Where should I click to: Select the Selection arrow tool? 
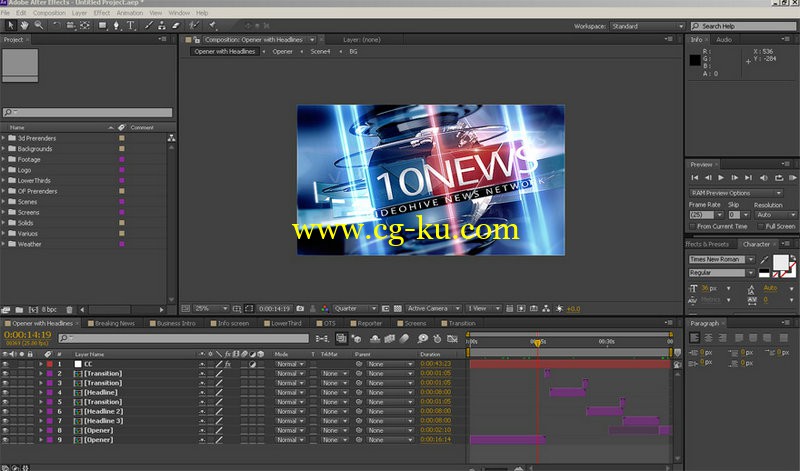tap(10, 25)
